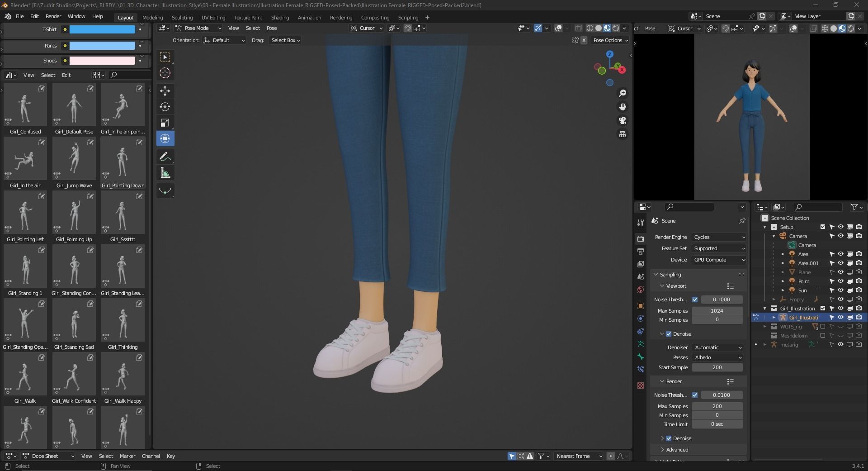Image resolution: width=868 pixels, height=471 pixels.
Task: Toggle the camera view icon
Action: [623, 120]
